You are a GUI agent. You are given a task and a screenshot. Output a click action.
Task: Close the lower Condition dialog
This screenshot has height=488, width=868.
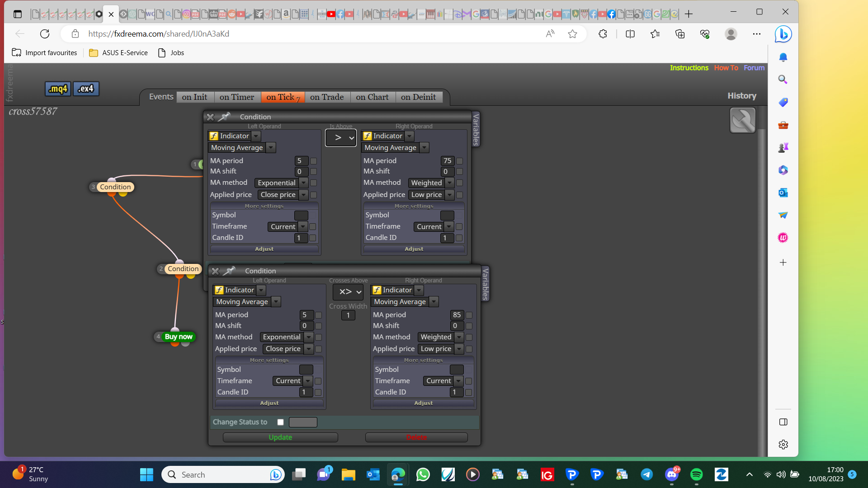pyautogui.click(x=215, y=271)
